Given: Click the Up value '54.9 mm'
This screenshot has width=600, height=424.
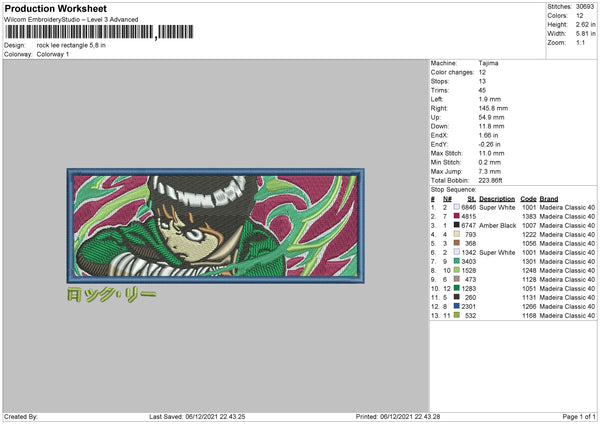Looking at the screenshot, I should 491,117.
